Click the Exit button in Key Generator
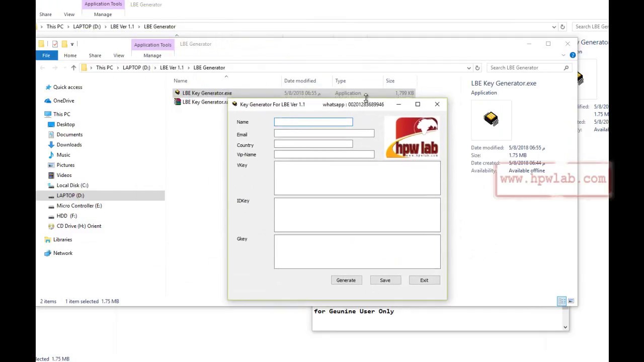 point(424,280)
